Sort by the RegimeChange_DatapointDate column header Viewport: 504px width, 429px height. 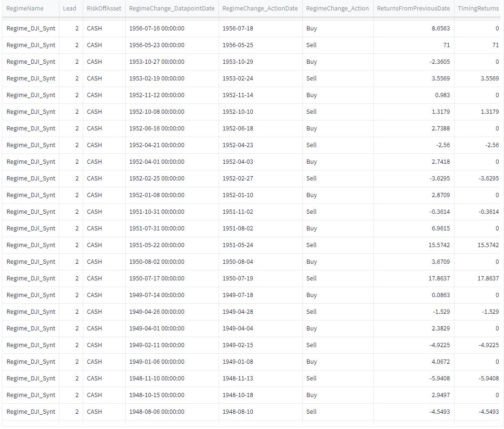pos(171,8)
